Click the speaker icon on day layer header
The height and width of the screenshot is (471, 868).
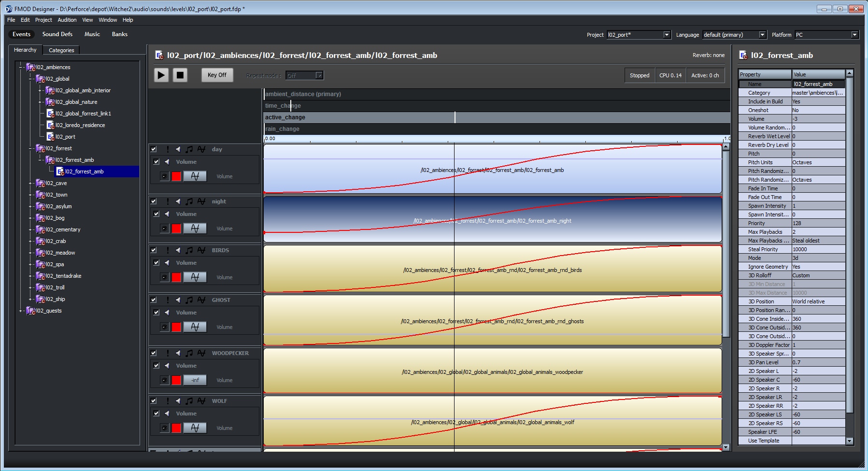(x=178, y=149)
